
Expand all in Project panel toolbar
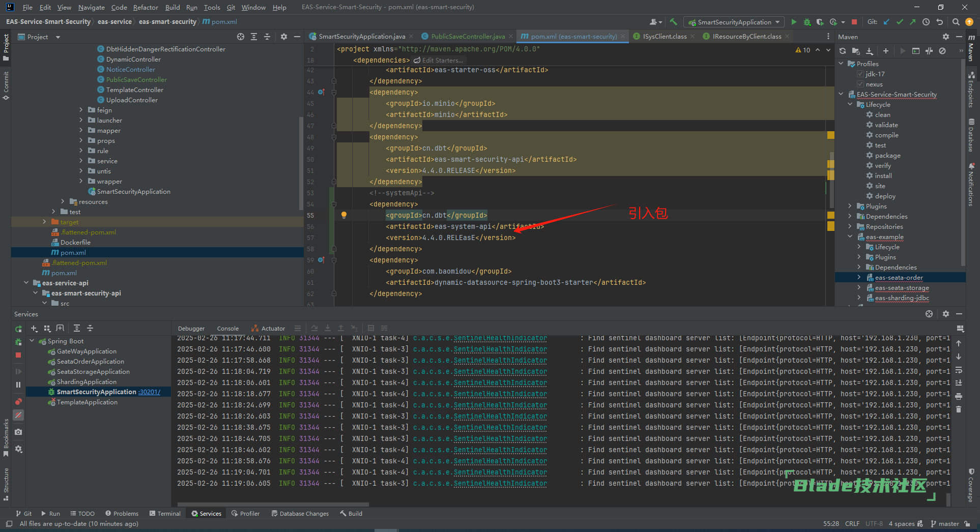[x=254, y=37]
